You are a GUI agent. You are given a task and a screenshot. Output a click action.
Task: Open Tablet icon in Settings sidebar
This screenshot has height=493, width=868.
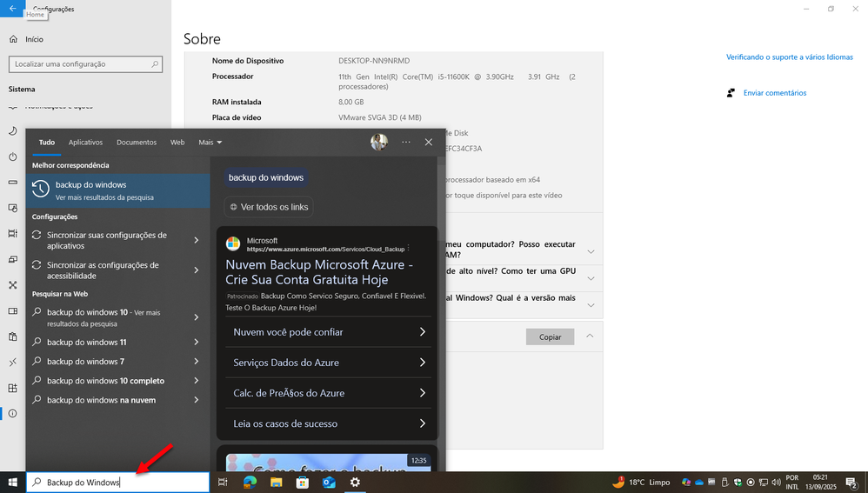coord(13,208)
